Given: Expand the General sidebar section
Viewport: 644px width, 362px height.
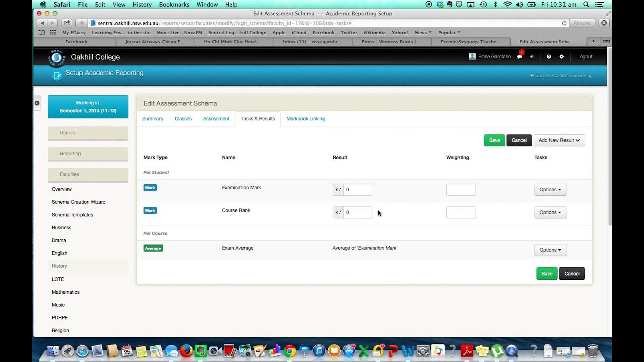Looking at the screenshot, I should [88, 133].
